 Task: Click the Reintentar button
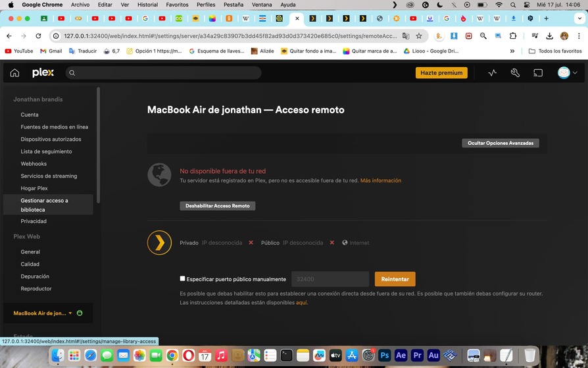tap(395, 279)
